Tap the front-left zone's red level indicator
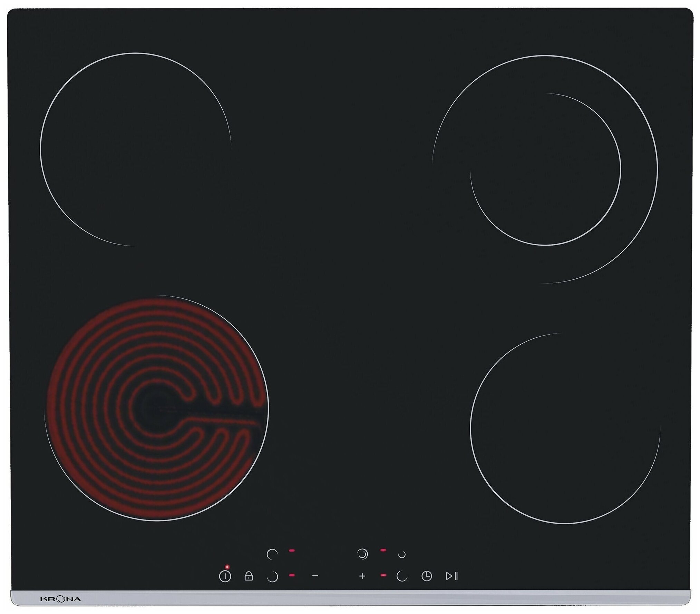This screenshot has height=614, width=700. pos(292,575)
